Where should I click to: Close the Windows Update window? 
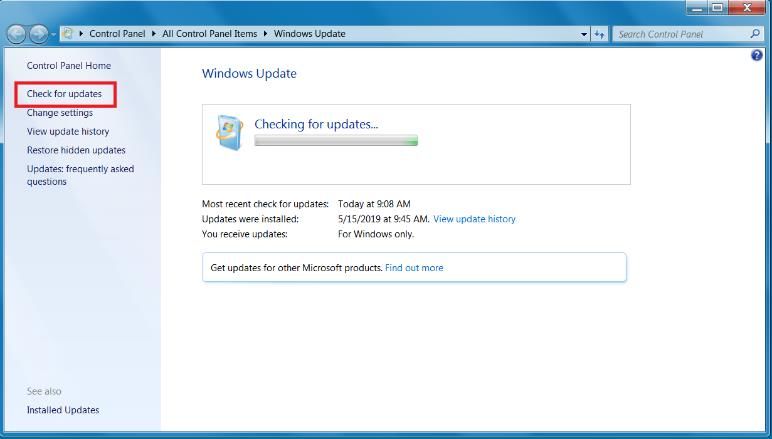(747, 8)
